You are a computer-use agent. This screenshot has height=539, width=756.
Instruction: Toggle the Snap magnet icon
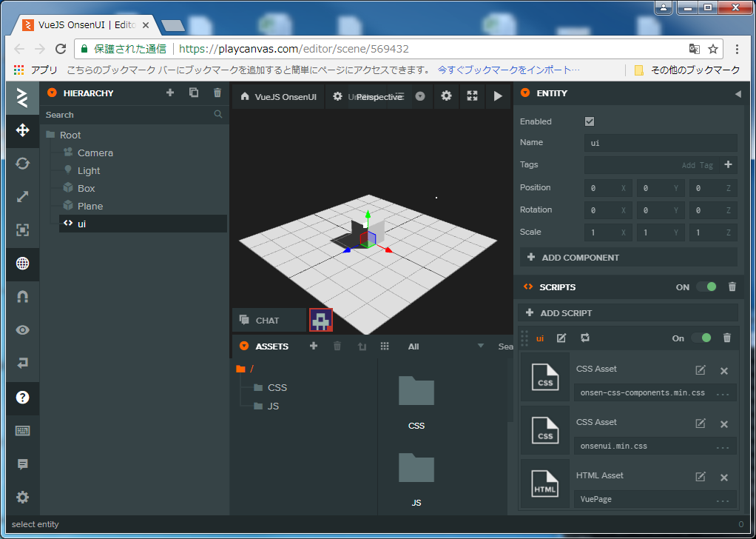[23, 297]
